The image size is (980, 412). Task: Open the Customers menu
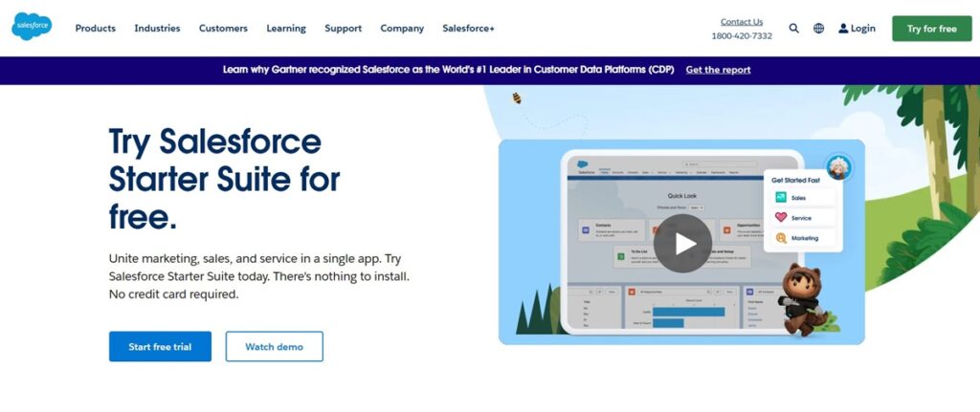pos(223,28)
